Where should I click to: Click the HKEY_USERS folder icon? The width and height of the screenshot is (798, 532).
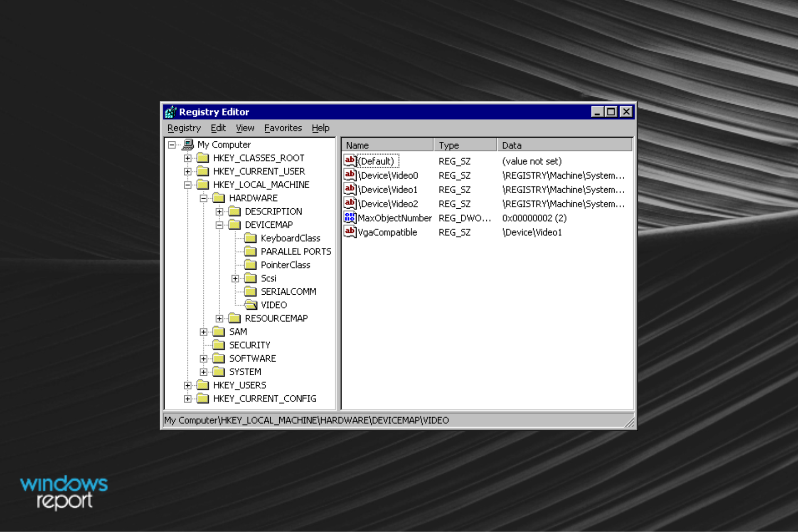click(x=203, y=385)
